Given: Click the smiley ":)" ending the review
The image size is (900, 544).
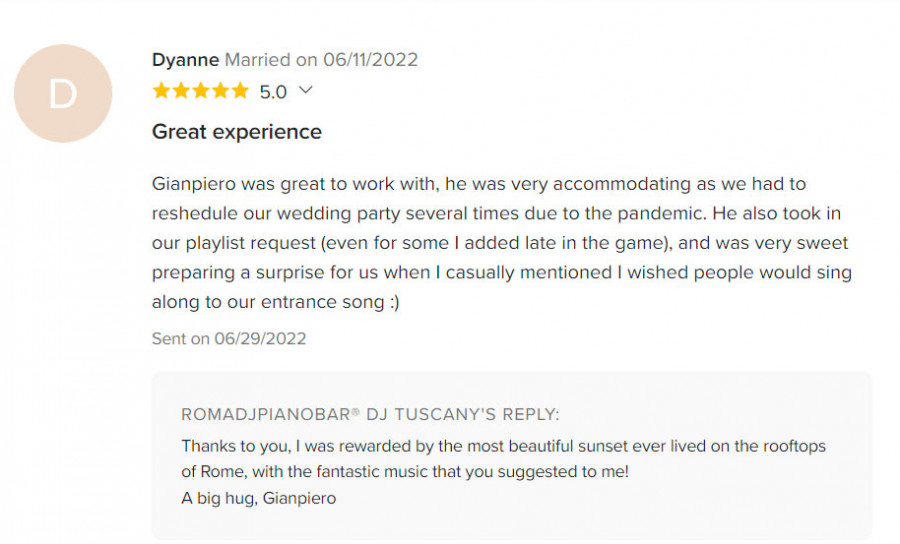Looking at the screenshot, I should [x=390, y=302].
